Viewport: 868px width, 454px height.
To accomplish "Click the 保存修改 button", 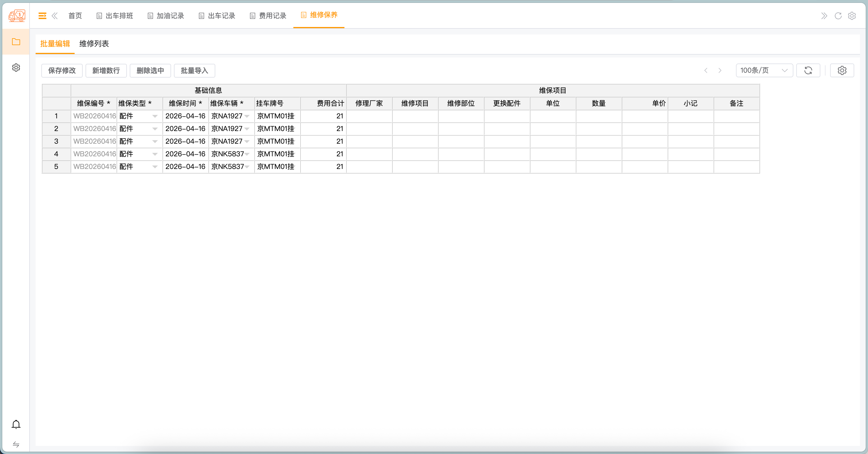I will coord(62,70).
